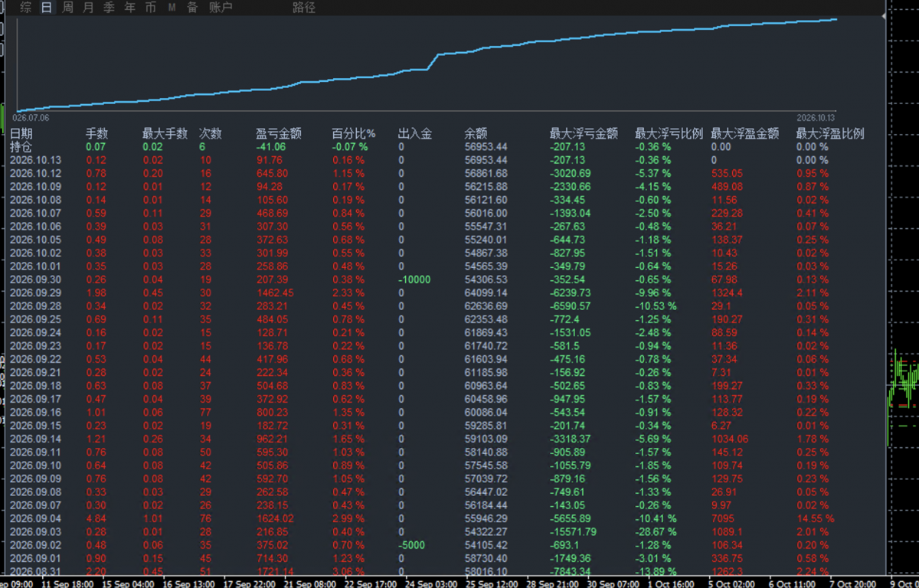Select the 2026.10.13 row date

tap(35, 160)
